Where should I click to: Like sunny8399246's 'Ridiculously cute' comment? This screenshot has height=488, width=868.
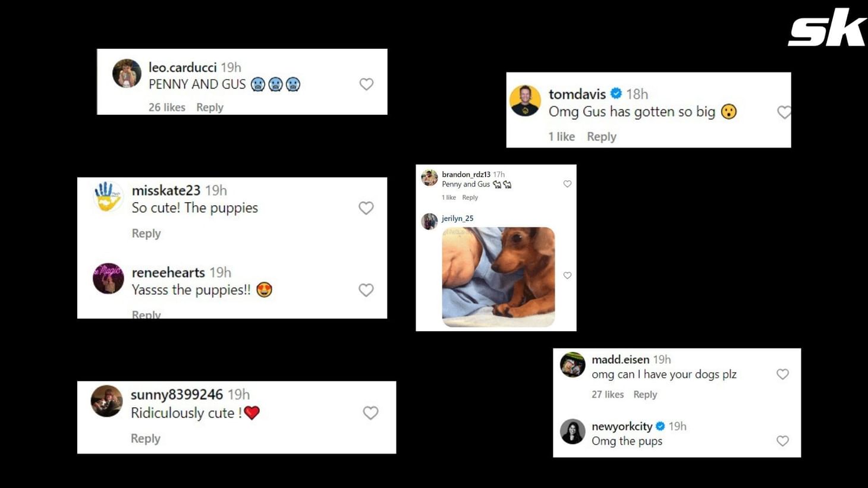coord(370,413)
